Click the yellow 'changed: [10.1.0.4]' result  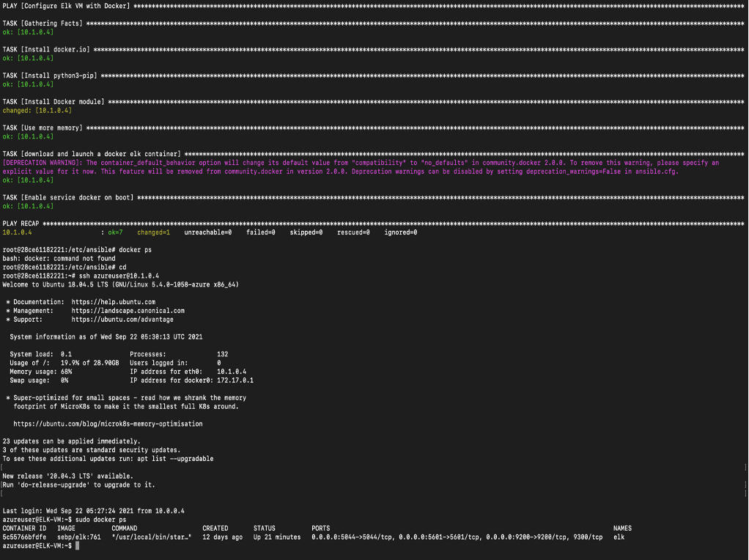[37, 111]
